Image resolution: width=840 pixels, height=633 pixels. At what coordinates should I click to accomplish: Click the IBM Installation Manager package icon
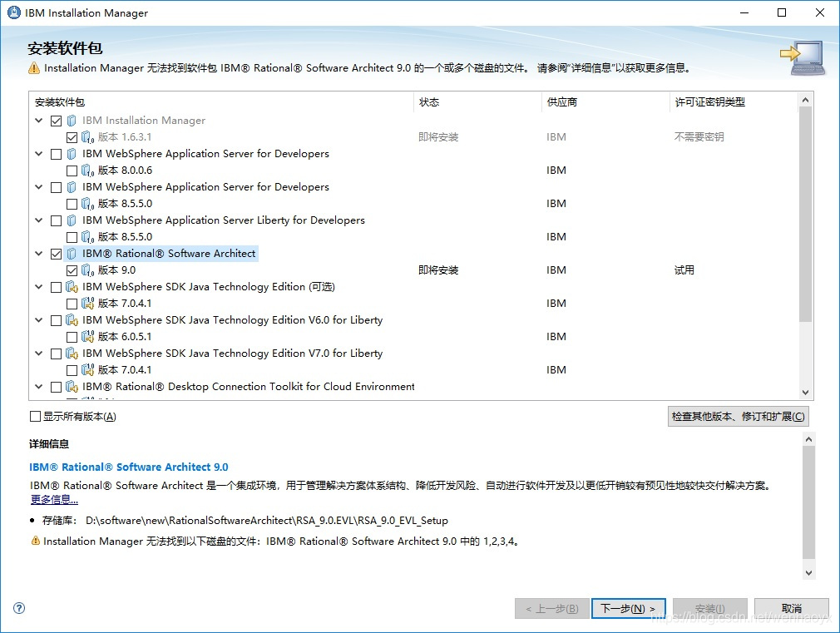[72, 121]
